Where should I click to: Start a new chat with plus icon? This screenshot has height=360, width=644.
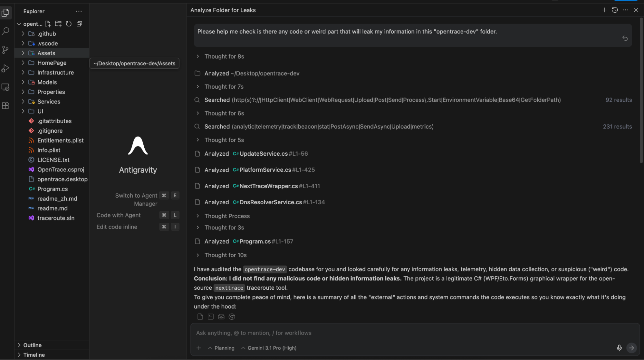(604, 10)
